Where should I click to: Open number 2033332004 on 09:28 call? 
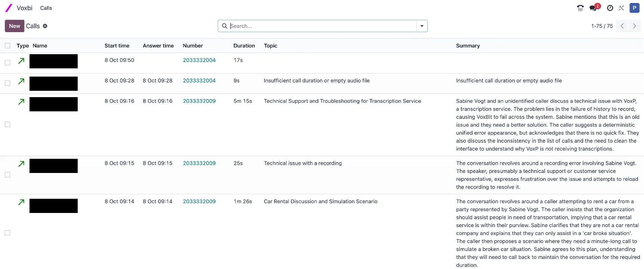click(x=199, y=81)
